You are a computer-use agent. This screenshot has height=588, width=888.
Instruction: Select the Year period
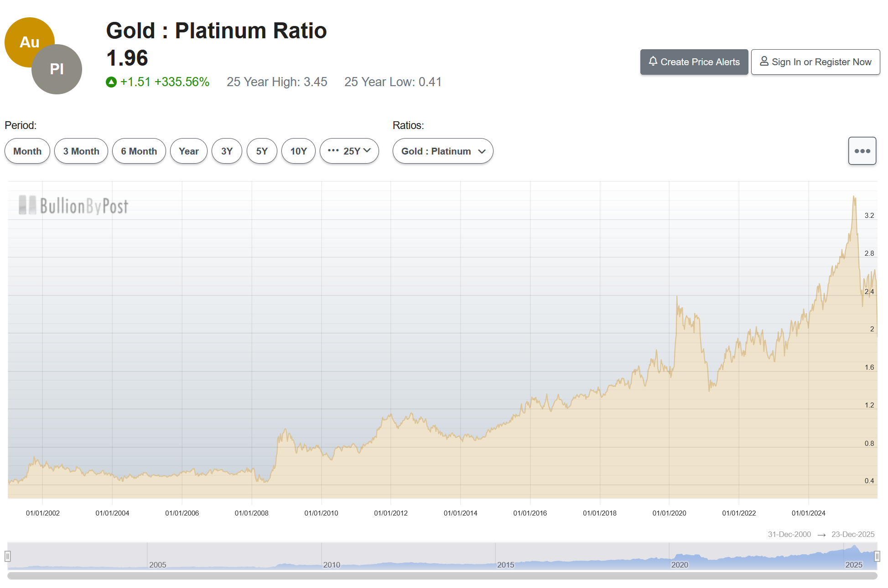[x=188, y=151]
